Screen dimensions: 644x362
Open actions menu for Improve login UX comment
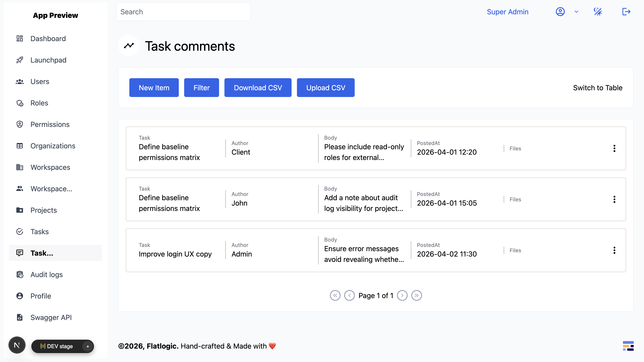tap(614, 250)
